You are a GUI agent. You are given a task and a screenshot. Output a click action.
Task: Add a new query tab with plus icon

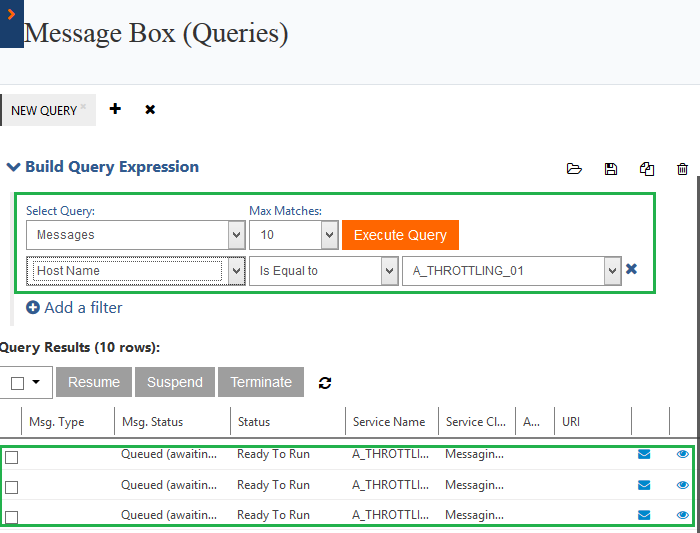[x=115, y=109]
